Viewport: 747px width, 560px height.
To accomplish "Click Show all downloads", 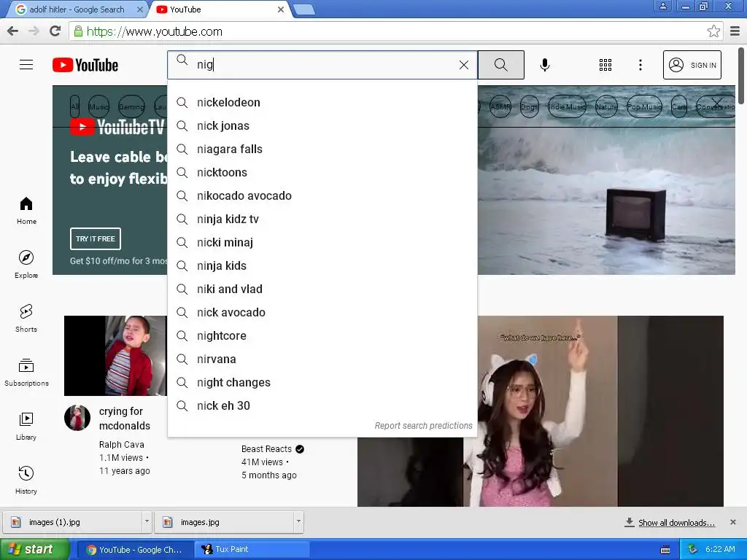I will point(676,522).
